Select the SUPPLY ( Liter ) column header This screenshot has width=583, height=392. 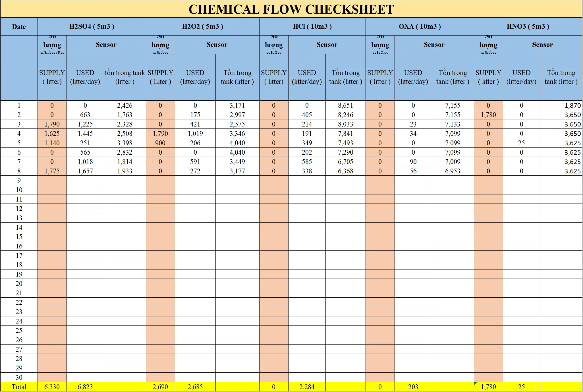(160, 77)
